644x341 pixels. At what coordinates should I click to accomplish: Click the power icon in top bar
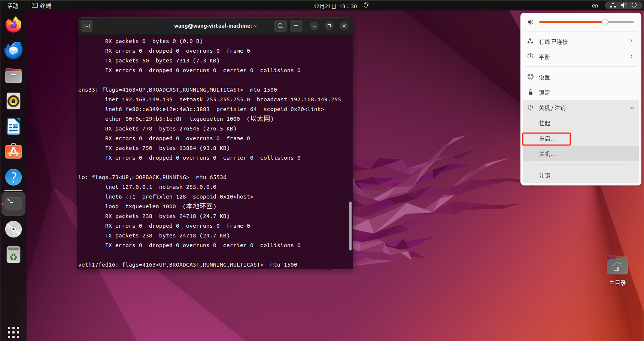pos(634,5)
